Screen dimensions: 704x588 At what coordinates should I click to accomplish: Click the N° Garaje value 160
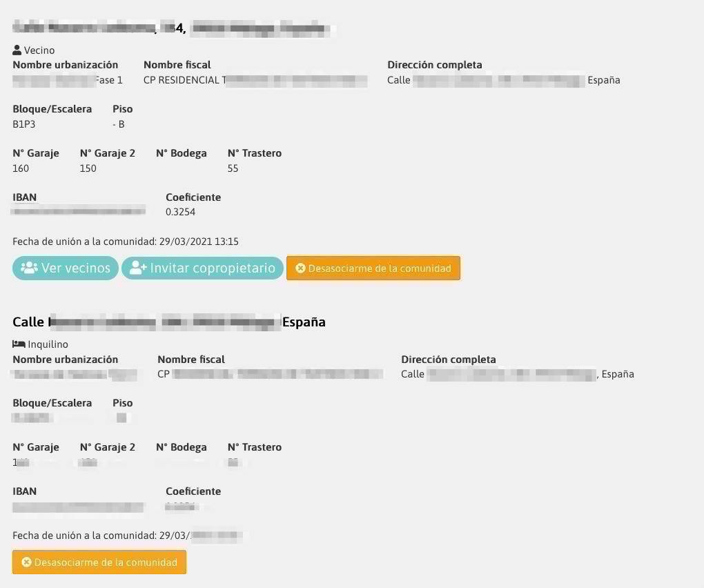(21, 168)
